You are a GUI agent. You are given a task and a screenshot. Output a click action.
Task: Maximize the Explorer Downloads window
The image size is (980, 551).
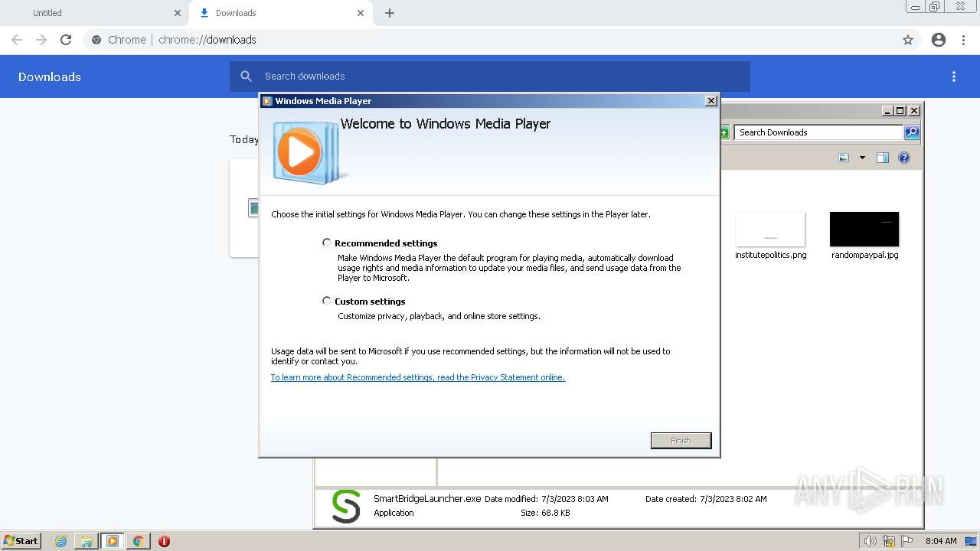click(900, 110)
